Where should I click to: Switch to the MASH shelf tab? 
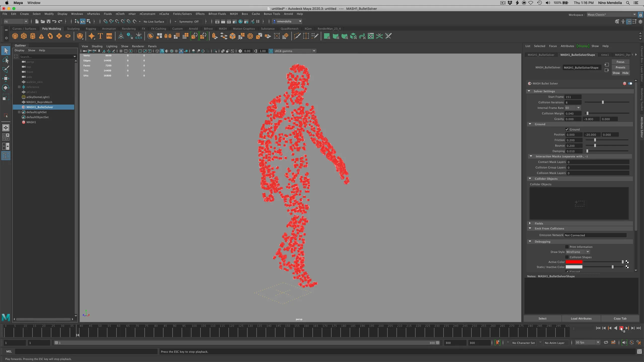(x=222, y=29)
